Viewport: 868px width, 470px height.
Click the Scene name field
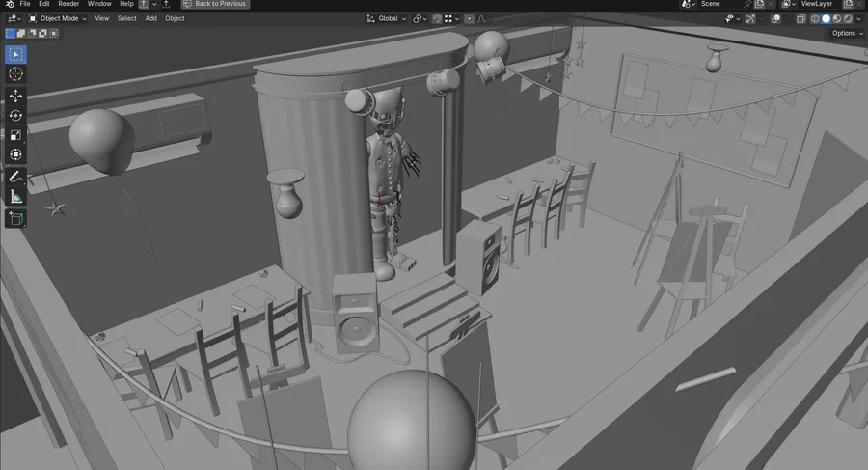tap(719, 4)
